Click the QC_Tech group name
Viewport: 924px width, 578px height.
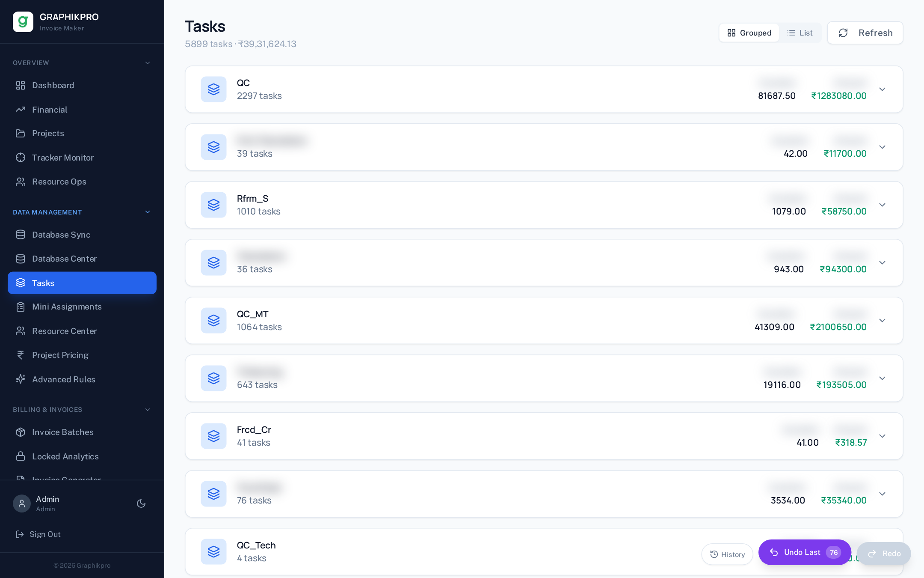click(256, 545)
